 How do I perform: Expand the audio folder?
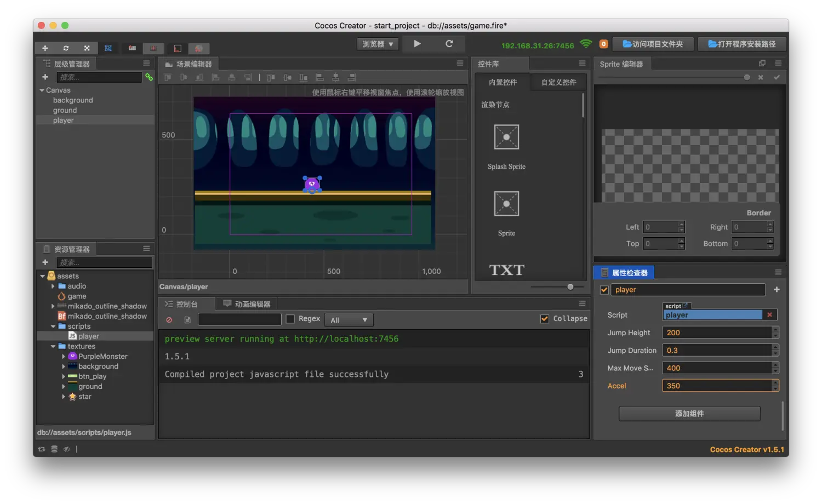coord(53,286)
